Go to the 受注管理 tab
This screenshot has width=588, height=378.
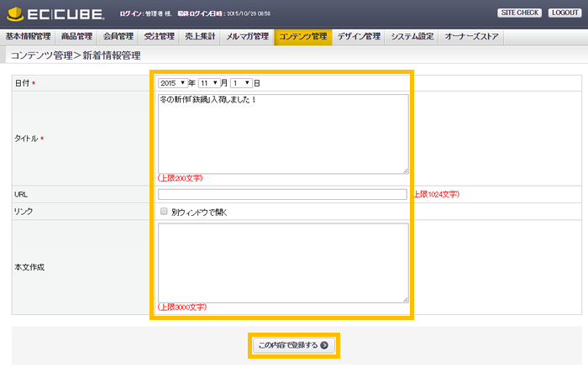click(159, 36)
